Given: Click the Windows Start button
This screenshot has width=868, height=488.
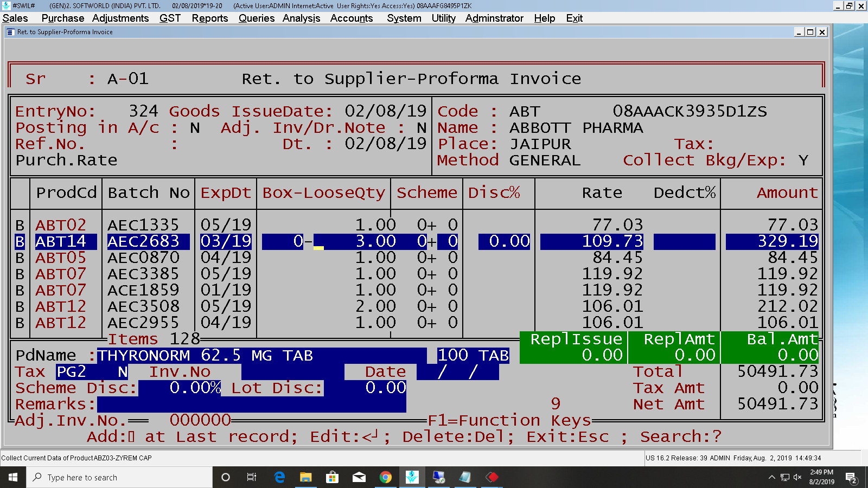Looking at the screenshot, I should 13,477.
